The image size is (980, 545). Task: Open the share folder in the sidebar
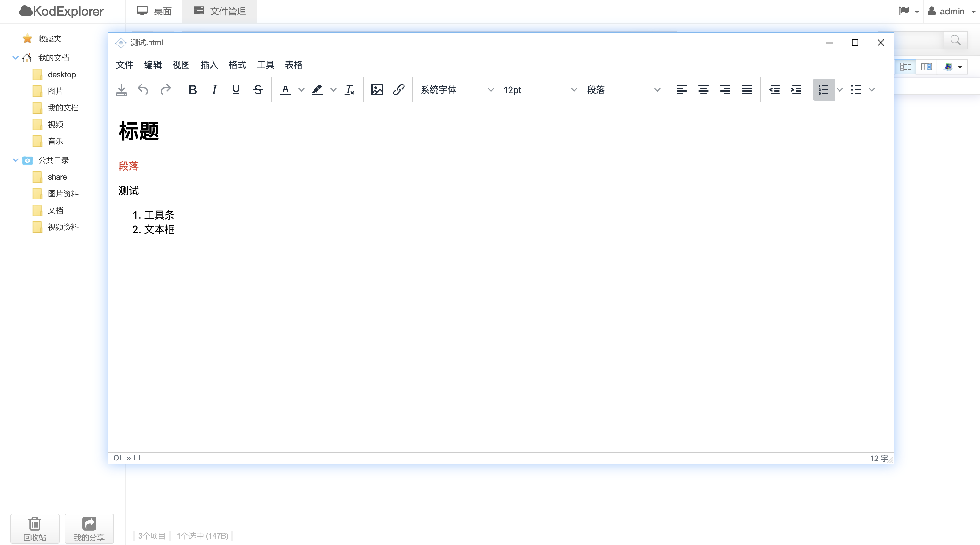point(56,176)
